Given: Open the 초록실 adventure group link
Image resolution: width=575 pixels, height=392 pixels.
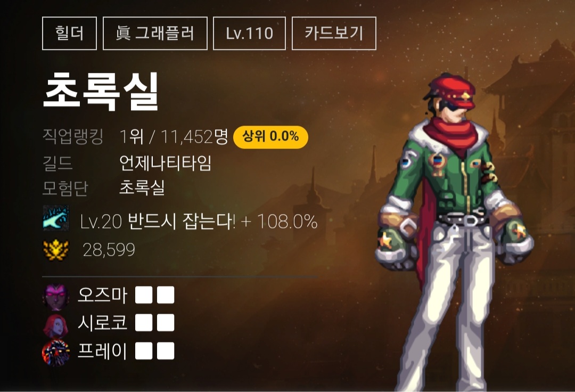Looking at the screenshot, I should (142, 187).
